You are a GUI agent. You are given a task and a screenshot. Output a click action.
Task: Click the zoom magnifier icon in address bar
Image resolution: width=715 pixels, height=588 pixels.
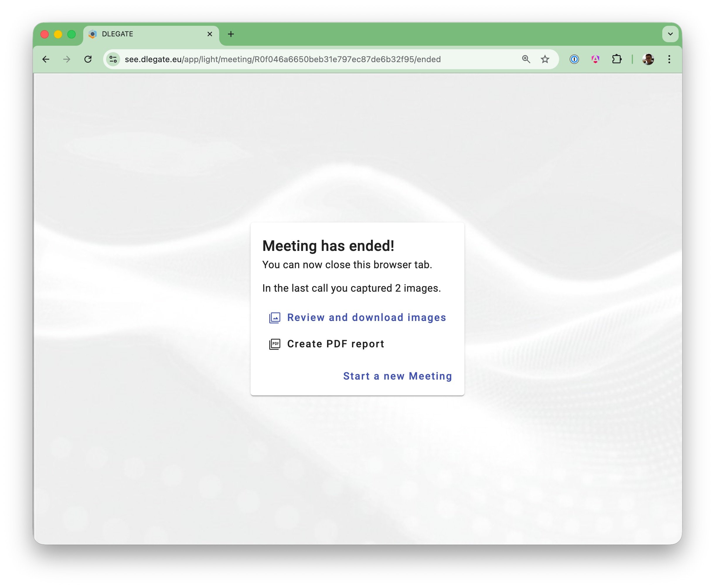point(526,59)
